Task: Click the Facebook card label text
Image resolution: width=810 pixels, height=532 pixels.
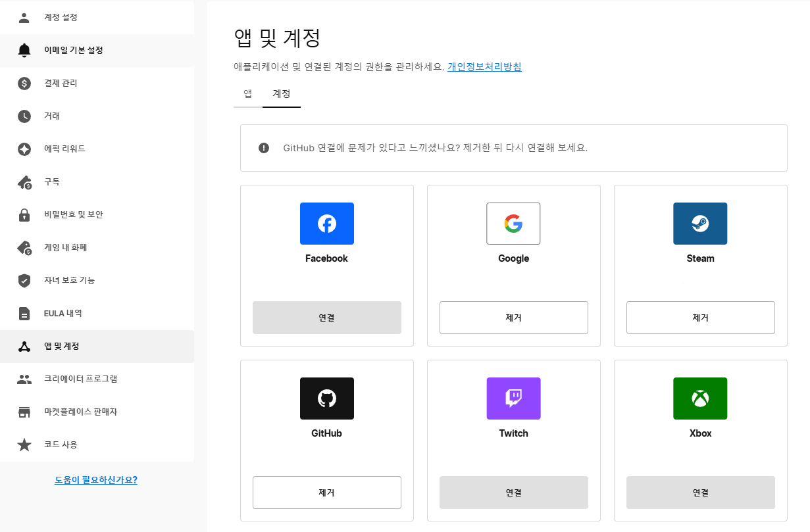Action: click(326, 258)
